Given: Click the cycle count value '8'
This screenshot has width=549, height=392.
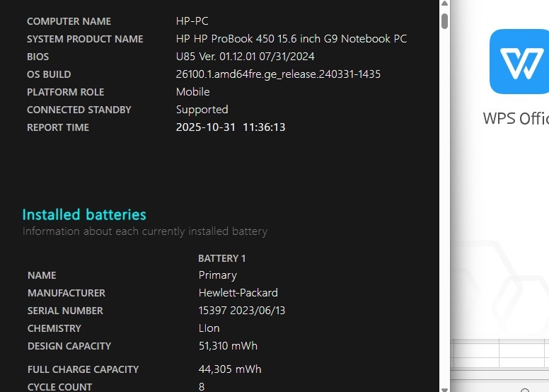Looking at the screenshot, I should tap(202, 387).
